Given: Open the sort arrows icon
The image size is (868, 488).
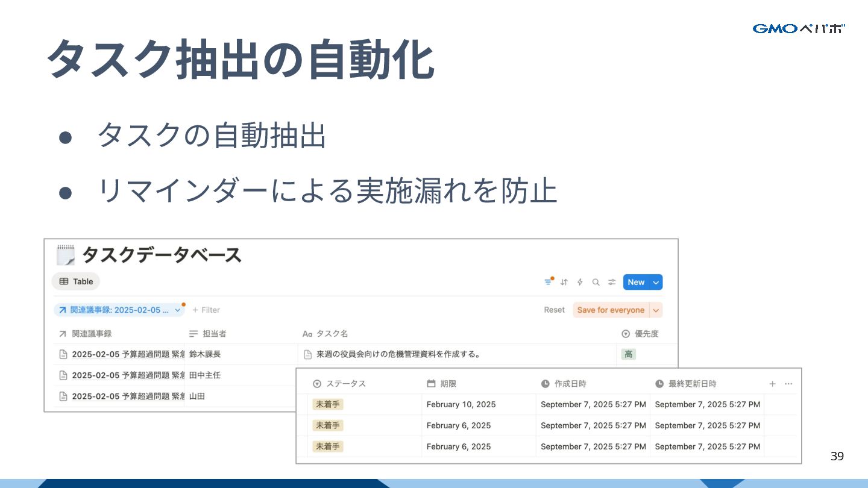Looking at the screenshot, I should click(564, 282).
